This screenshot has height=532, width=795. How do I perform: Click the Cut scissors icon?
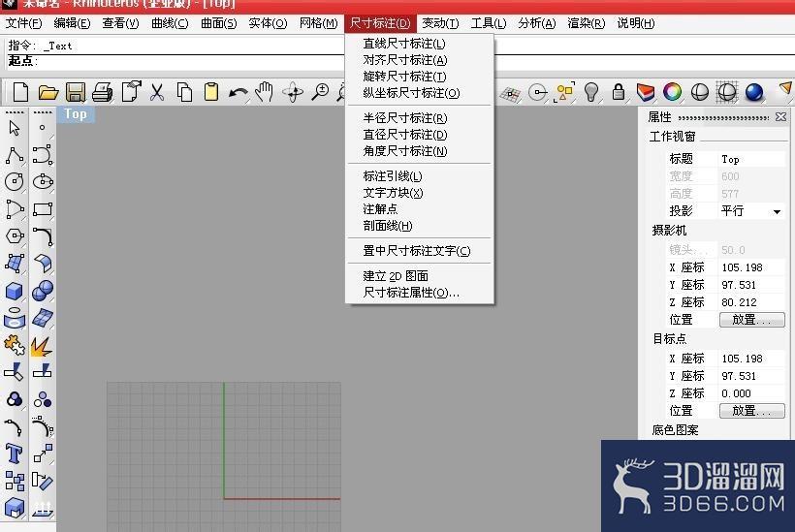pyautogui.click(x=157, y=93)
